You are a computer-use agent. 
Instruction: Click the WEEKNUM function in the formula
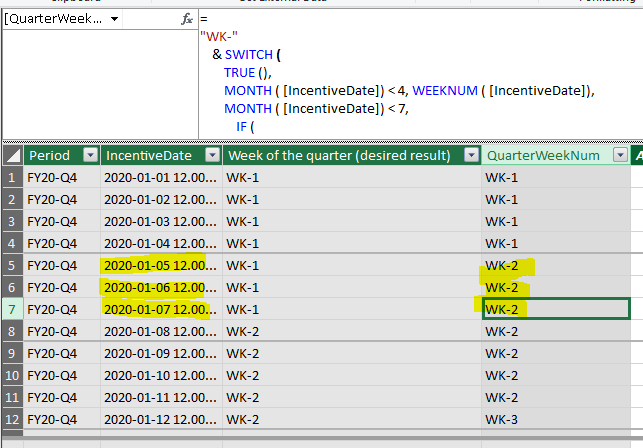[445, 90]
